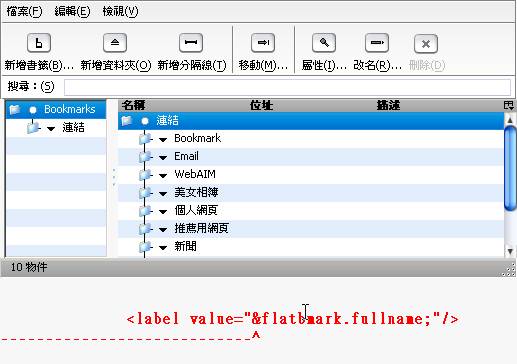This screenshot has height=364, width=517.
Task: Sort by the 名稱 column header
Action: [x=133, y=105]
